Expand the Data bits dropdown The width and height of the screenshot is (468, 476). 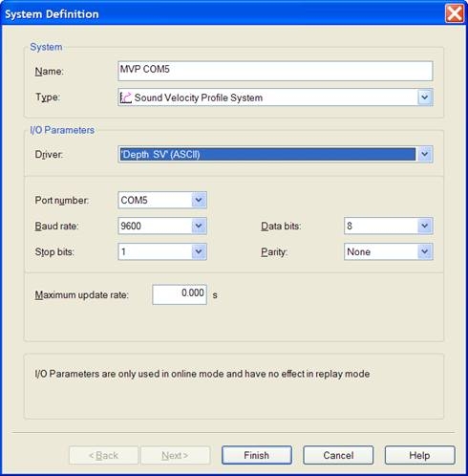coord(425,226)
